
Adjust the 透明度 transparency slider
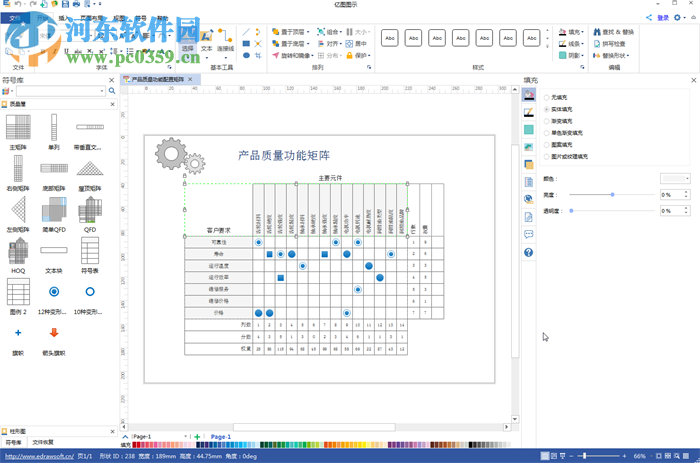(612, 211)
